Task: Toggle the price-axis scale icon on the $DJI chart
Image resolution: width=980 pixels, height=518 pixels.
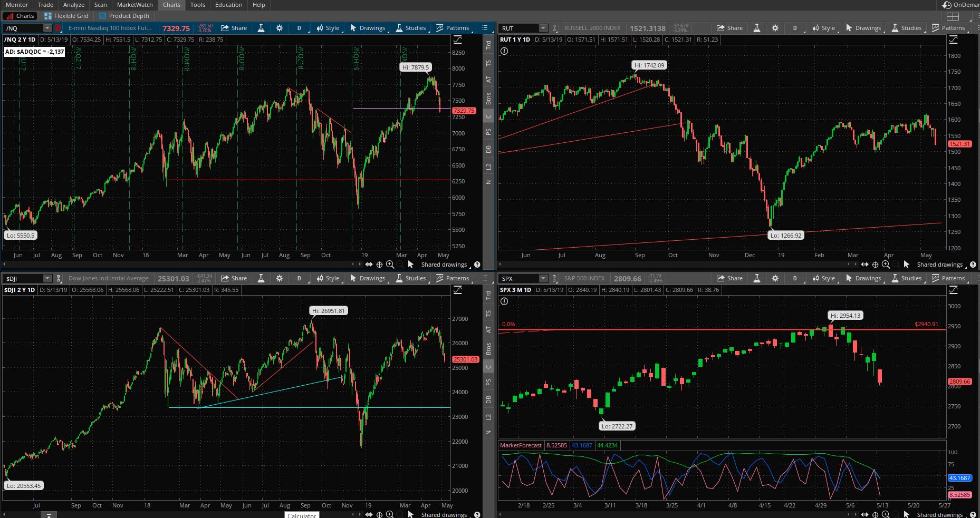Action: [457, 290]
